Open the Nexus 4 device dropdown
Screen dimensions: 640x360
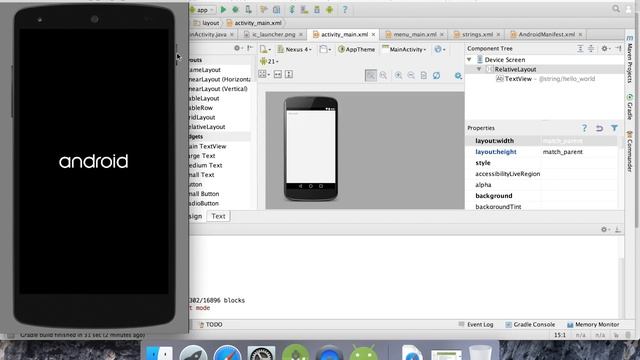(x=295, y=49)
